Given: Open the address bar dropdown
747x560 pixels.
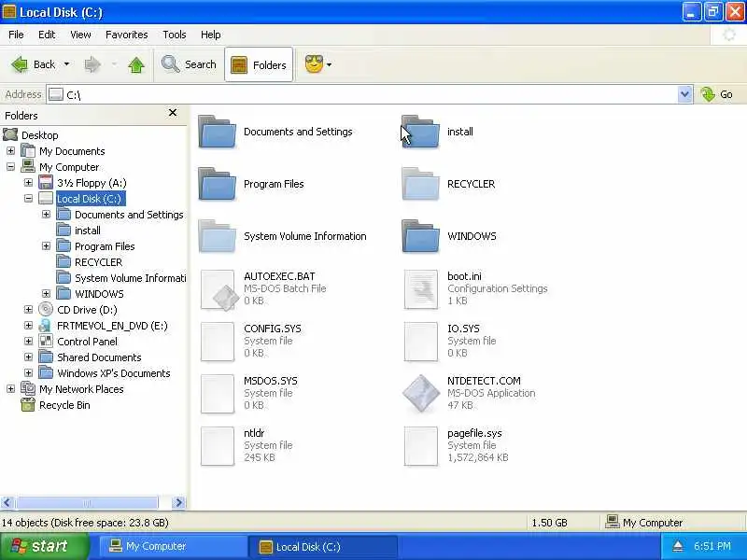Looking at the screenshot, I should 684,94.
